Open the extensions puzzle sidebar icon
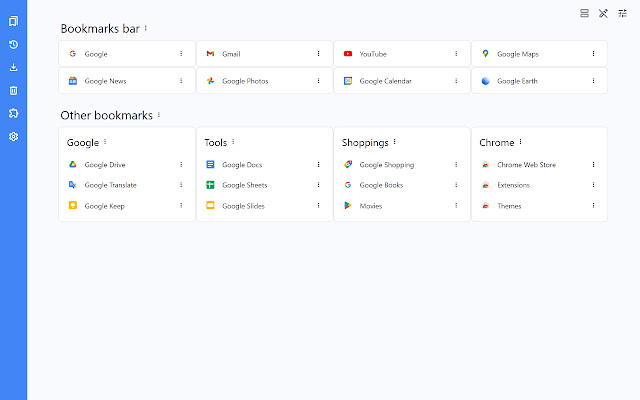640x400 pixels. tap(13, 113)
